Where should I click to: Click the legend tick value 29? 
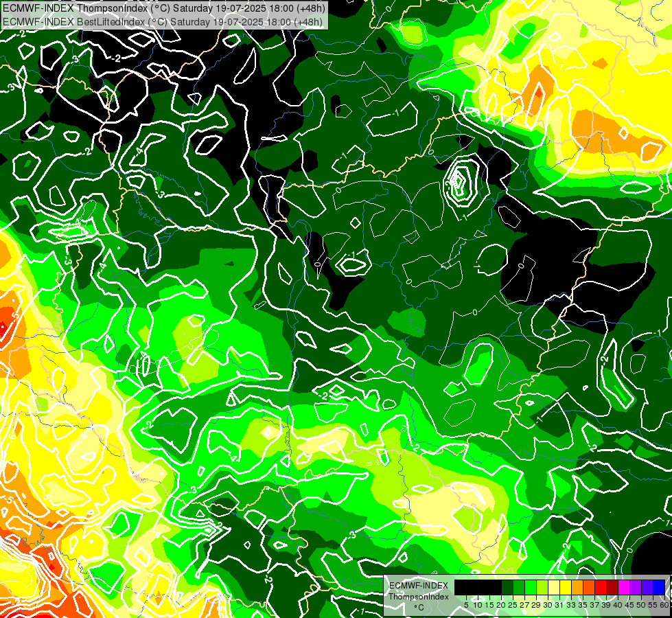coord(537,605)
